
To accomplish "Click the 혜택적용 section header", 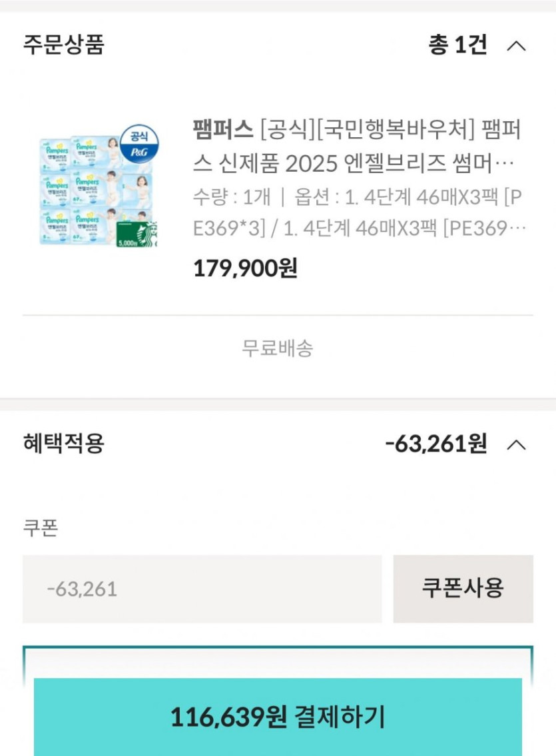I will pyautogui.click(x=64, y=444).
